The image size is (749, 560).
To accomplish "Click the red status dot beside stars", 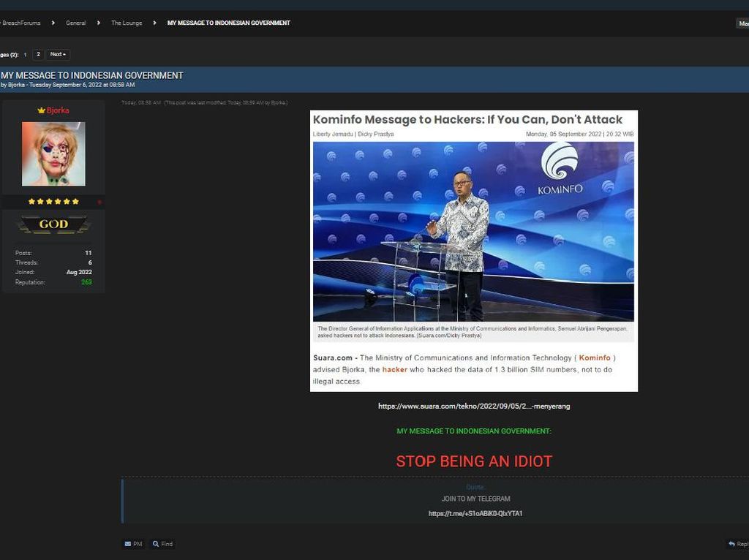I will [99, 202].
